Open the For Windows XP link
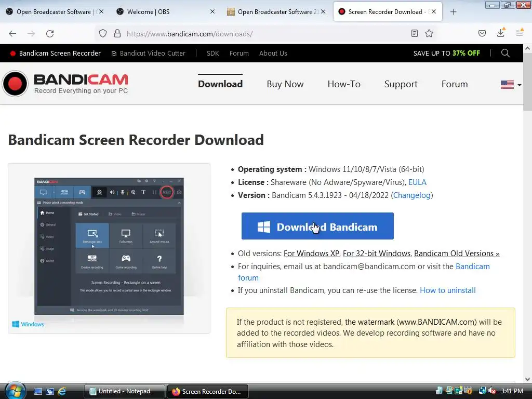This screenshot has height=399, width=532. click(x=311, y=254)
